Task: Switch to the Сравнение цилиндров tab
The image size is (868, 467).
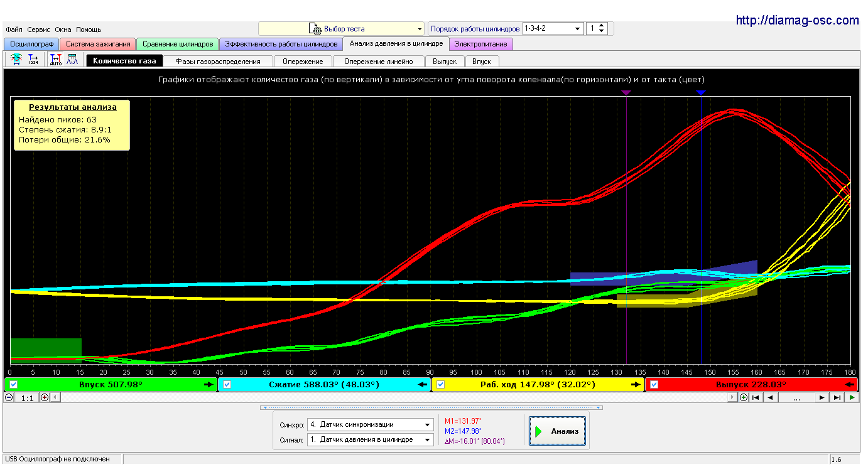Action: 178,45
